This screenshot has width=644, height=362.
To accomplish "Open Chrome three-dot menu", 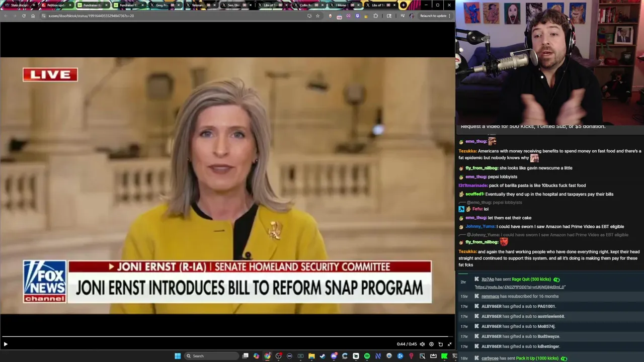I will pos(449,16).
